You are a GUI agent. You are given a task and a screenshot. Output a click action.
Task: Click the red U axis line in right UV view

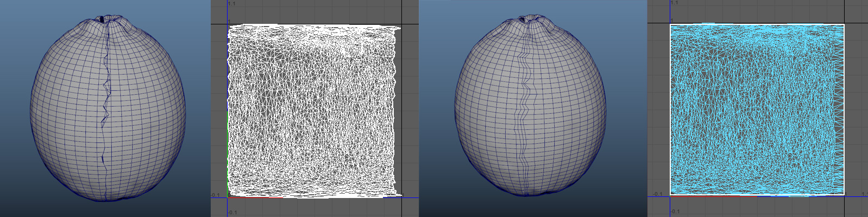(712, 196)
